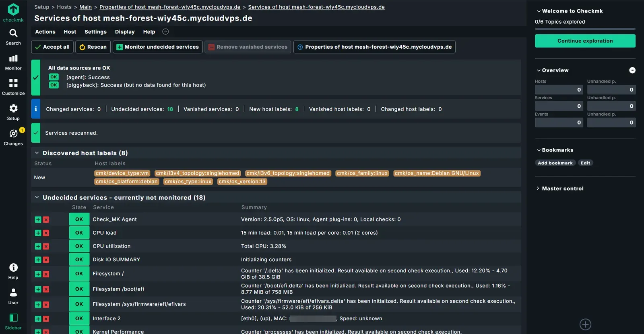Click the Services count in Overview
644x334 pixels.
coord(559,106)
